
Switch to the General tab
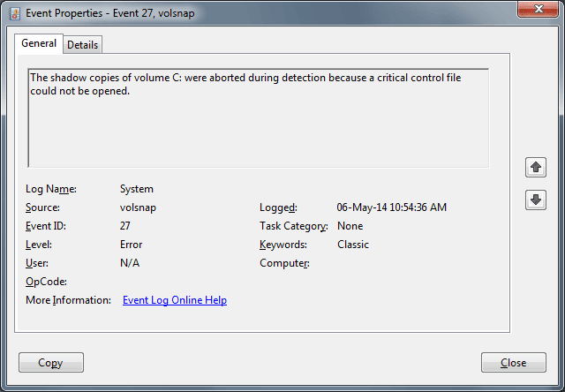(39, 43)
